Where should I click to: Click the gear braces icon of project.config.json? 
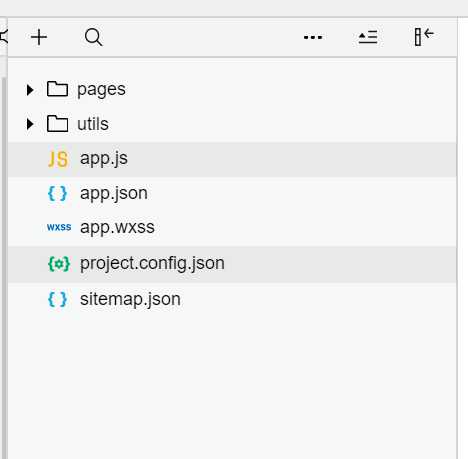[59, 264]
